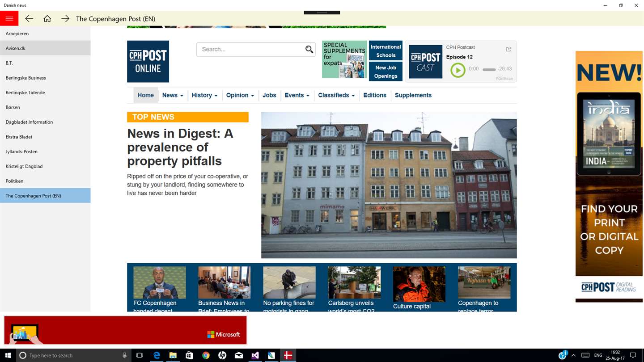Open Visual Studio from taskbar
The image size is (644, 362).
(255, 355)
